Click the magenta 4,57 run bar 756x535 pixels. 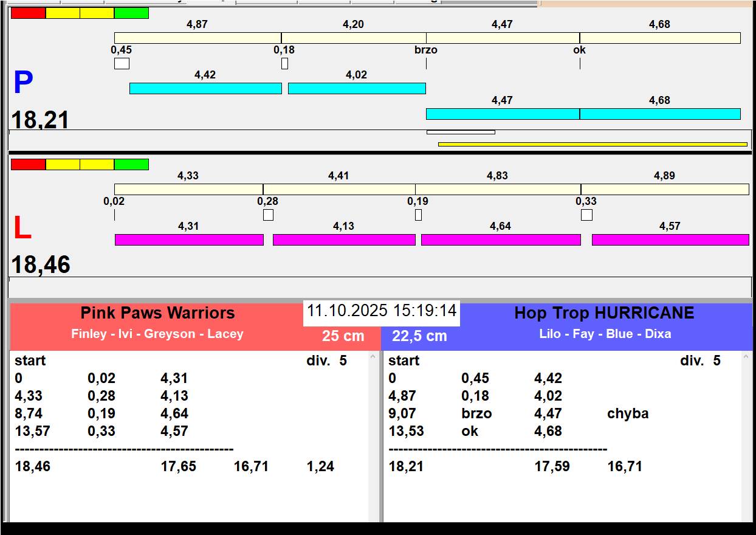pyautogui.click(x=670, y=240)
